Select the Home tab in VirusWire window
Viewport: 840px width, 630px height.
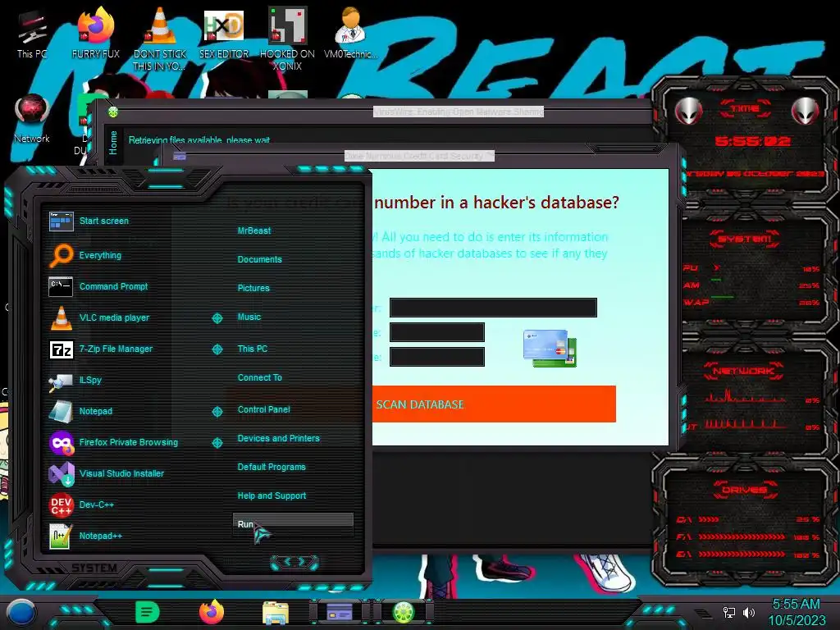coord(113,143)
